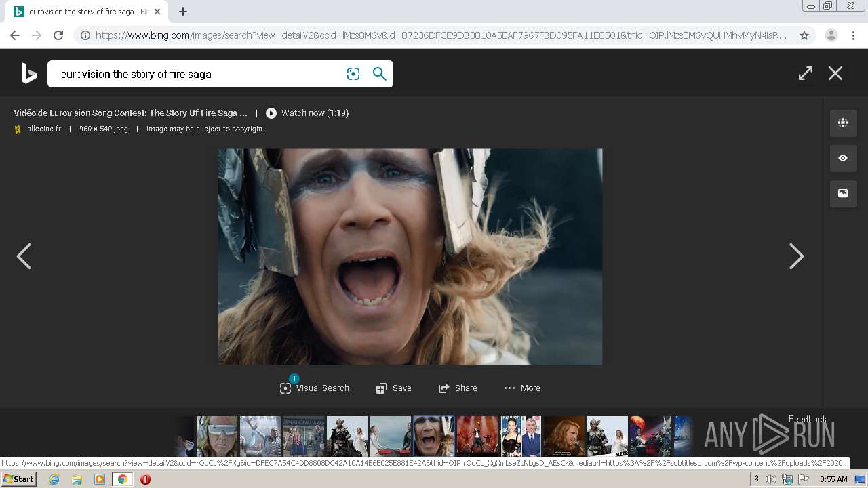Click Visual Search below the image
The width and height of the screenshot is (868, 488).
tap(315, 388)
